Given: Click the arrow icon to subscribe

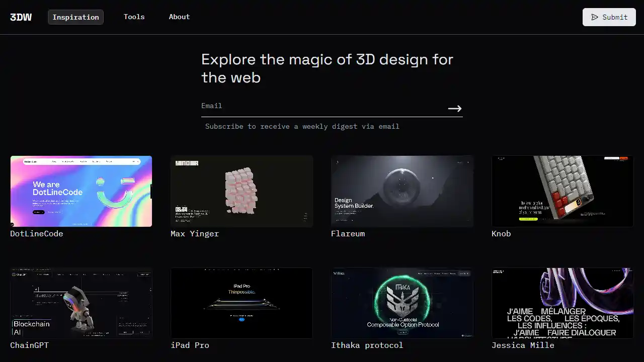Looking at the screenshot, I should point(454,108).
